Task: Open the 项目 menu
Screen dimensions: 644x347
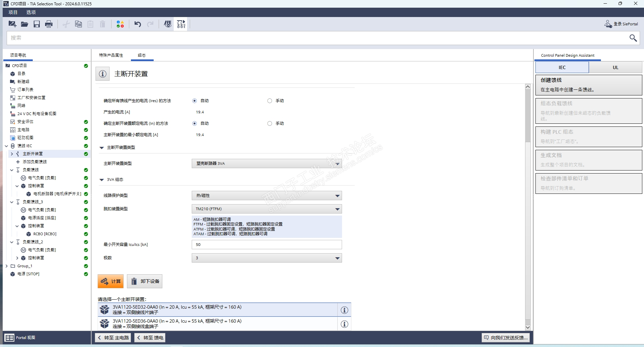Action: [13, 12]
